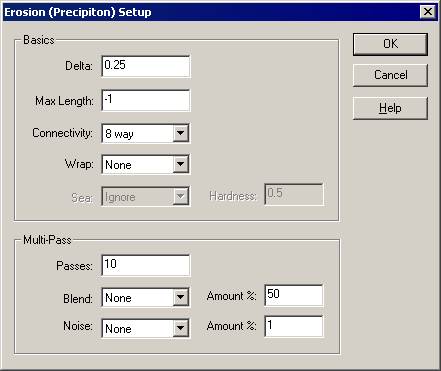Viewport: 441px width, 371px height.
Task: Click the OK button
Action: pos(390,44)
